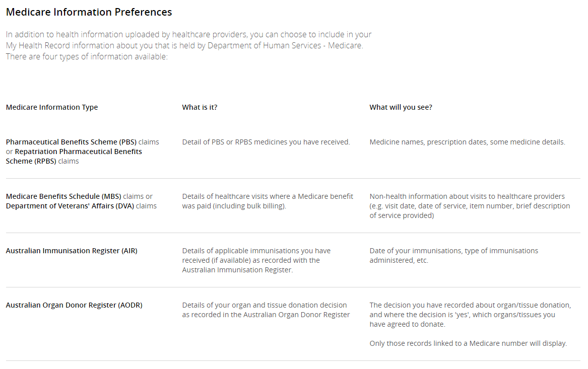Image resolution: width=588 pixels, height=369 pixels.
Task: Click 'Only those records linked to Medicare' note
Action: click(x=468, y=343)
